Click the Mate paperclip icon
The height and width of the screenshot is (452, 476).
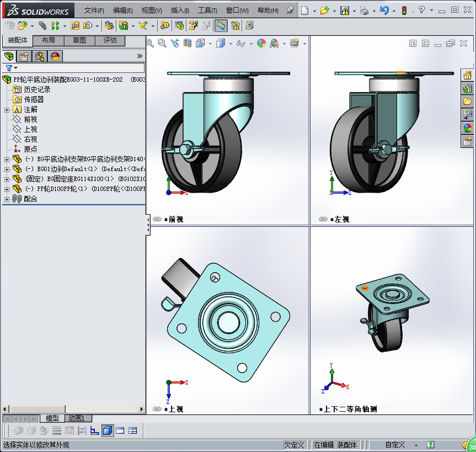point(42,25)
